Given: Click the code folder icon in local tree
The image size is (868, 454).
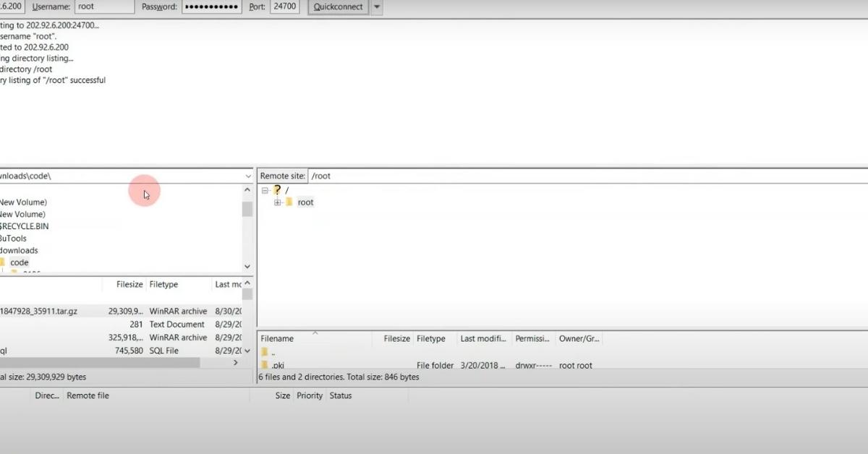Looking at the screenshot, I should (x=3, y=262).
